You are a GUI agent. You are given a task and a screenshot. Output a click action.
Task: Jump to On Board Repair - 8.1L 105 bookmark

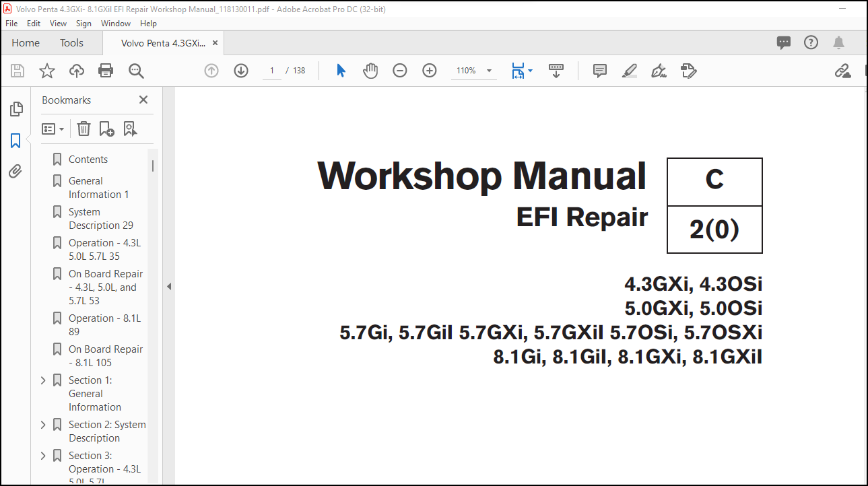(106, 356)
